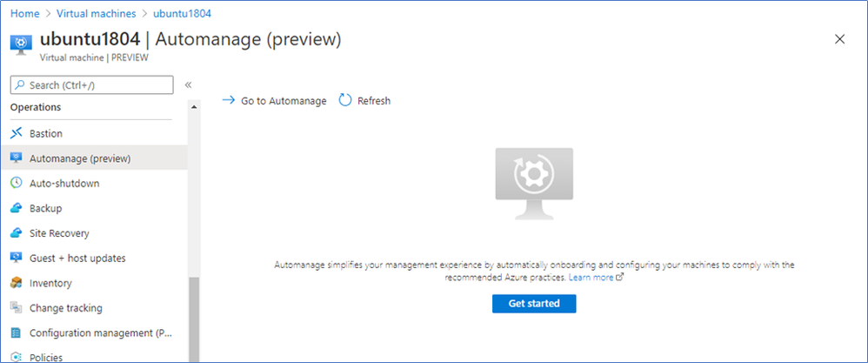Click the Go to Automanage arrow icon
Screen dimensions: 868x363
[228, 100]
